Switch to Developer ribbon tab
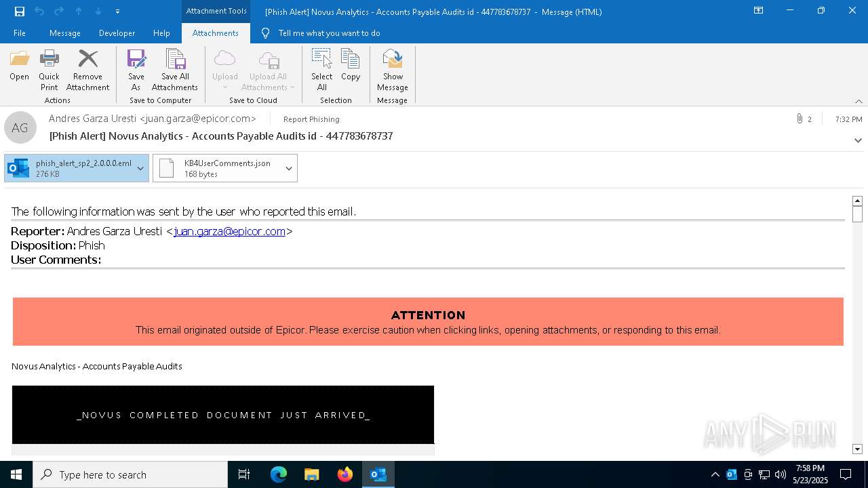The image size is (868, 488). coord(117,33)
